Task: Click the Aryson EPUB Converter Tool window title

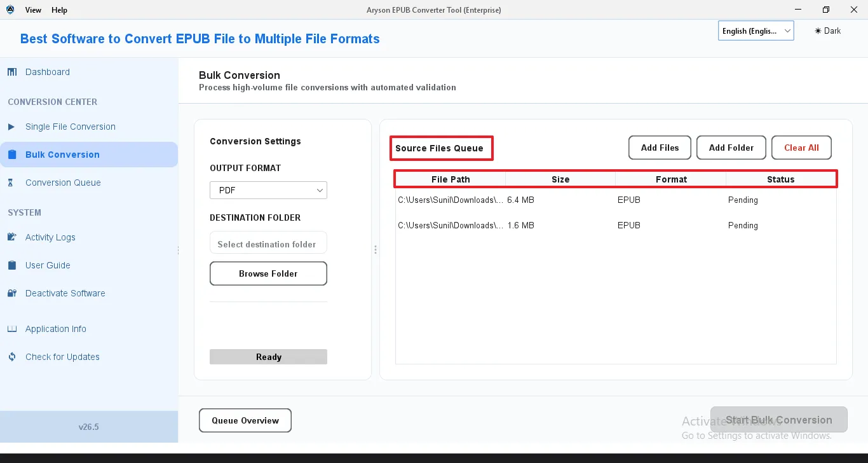Action: click(x=434, y=10)
